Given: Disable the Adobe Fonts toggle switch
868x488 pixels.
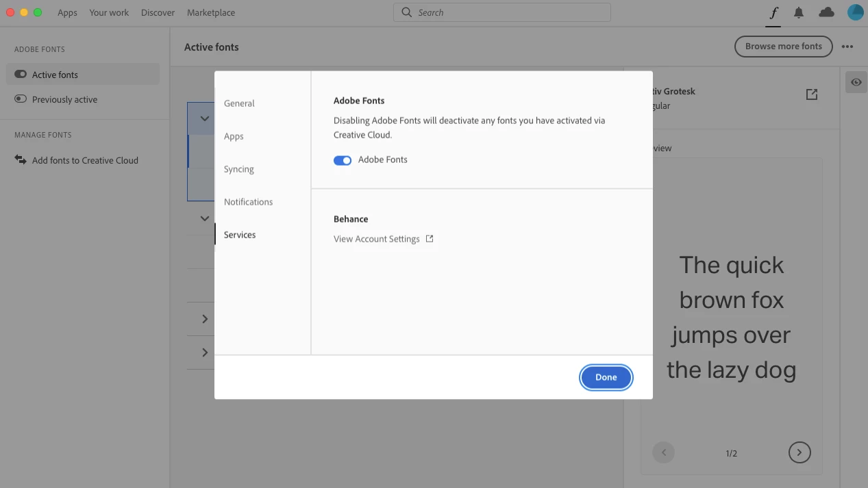Looking at the screenshot, I should [343, 160].
